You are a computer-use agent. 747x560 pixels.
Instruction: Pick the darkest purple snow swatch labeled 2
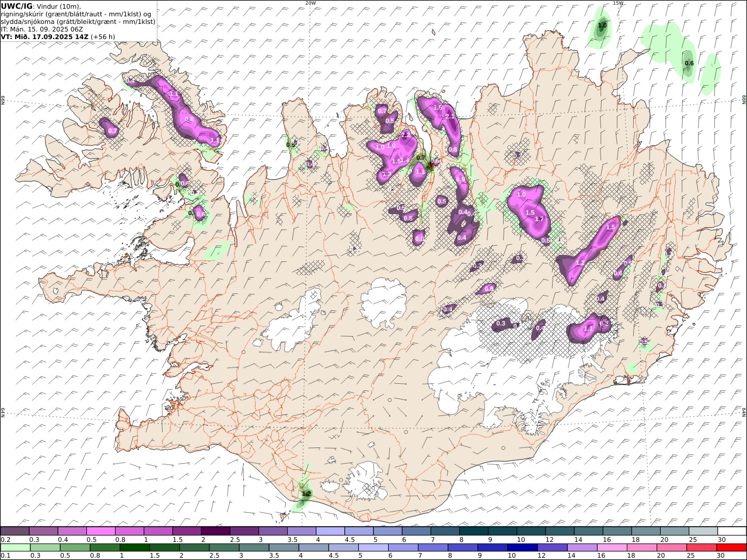[x=215, y=531]
